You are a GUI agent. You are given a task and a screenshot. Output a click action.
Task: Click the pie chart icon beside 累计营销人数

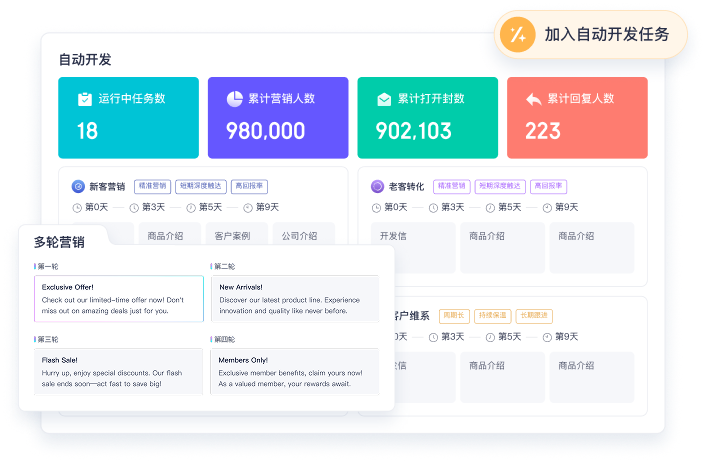tap(235, 99)
